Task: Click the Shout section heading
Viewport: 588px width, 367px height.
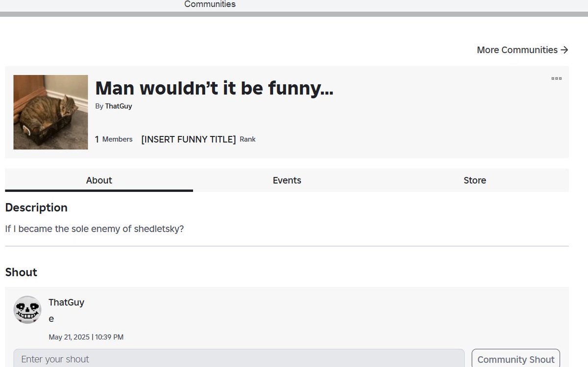Action: click(x=21, y=272)
